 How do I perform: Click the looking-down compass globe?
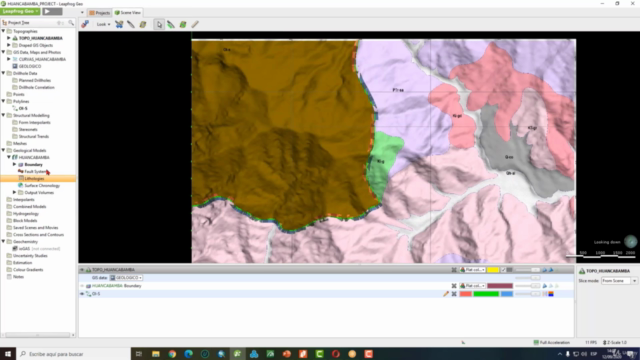point(631,242)
